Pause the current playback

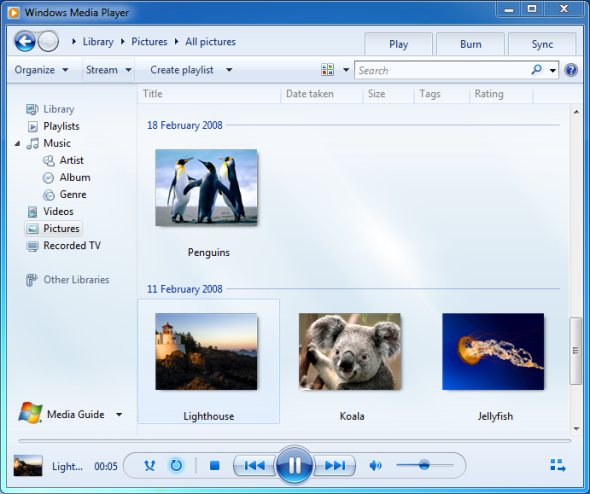[295, 465]
